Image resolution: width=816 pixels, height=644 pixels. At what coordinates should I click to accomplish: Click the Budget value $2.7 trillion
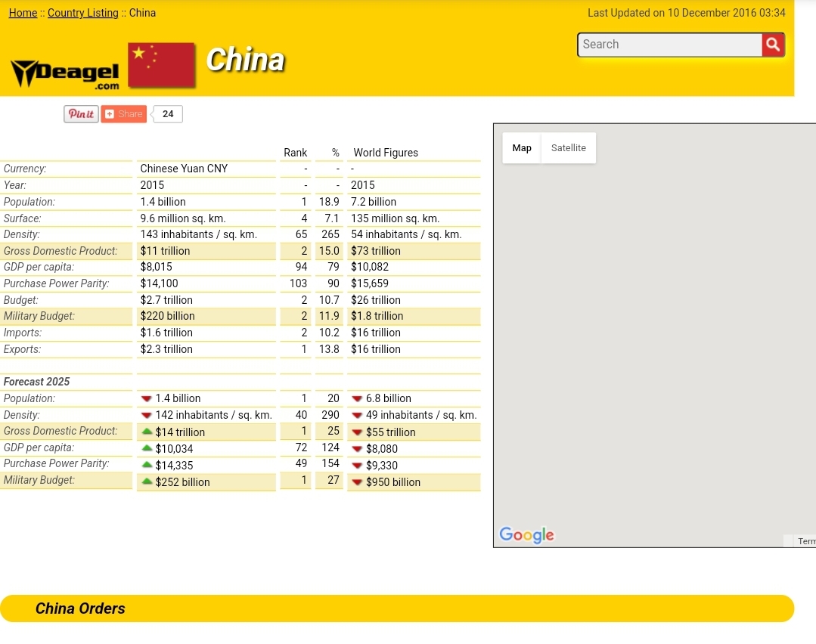(x=166, y=301)
